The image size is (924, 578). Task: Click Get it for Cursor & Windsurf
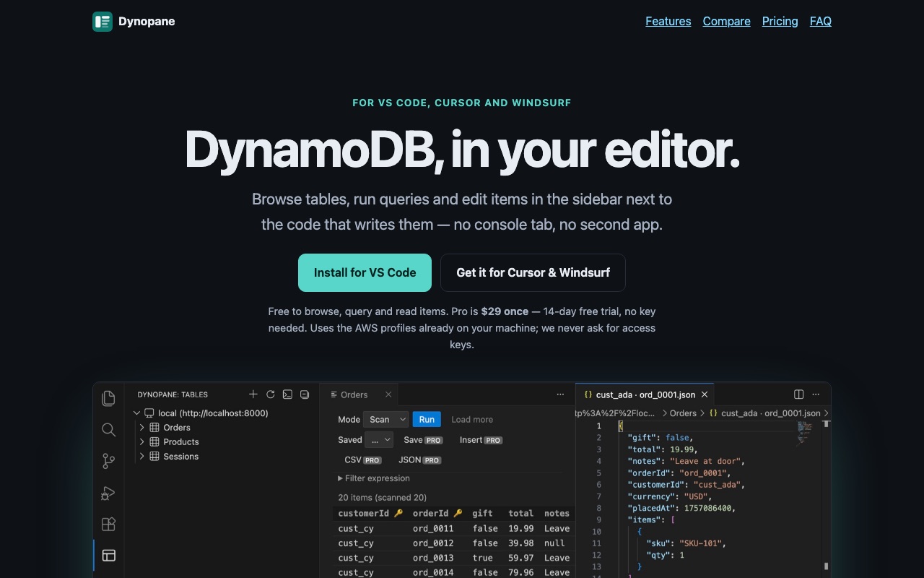tap(533, 272)
